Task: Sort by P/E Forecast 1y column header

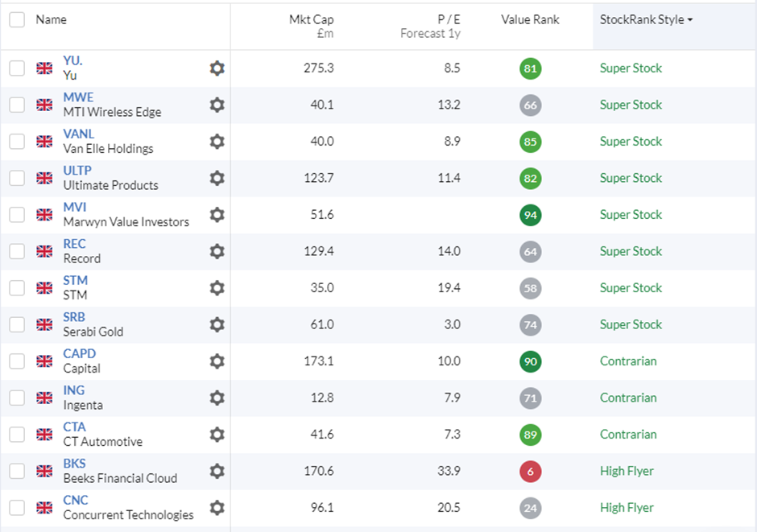Action: click(x=430, y=26)
